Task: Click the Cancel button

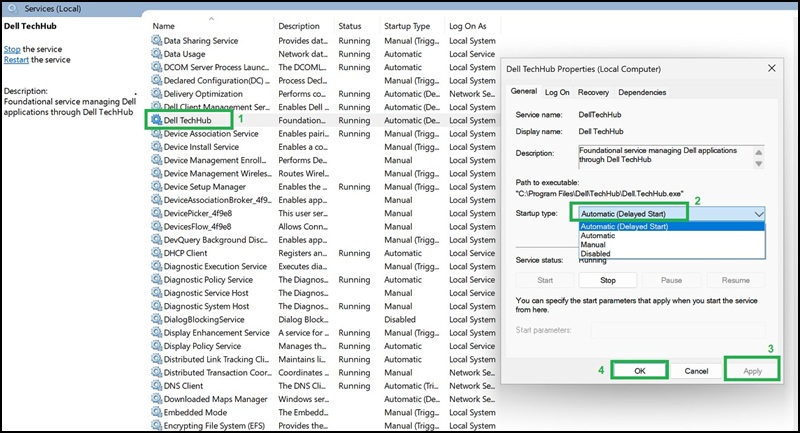Action: [696, 371]
